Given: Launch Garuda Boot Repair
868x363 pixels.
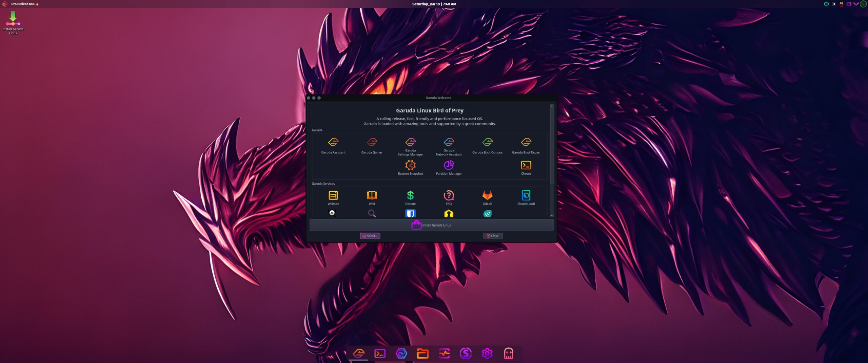Looking at the screenshot, I should pos(526,146).
